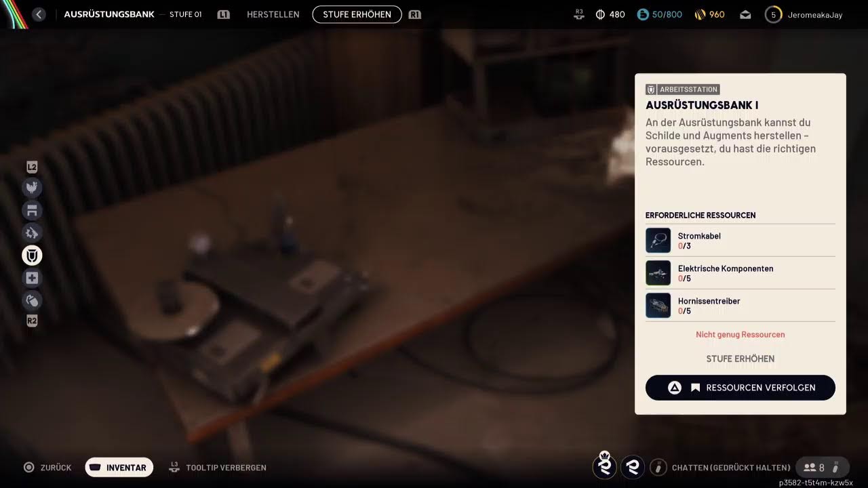The height and width of the screenshot is (488, 868).
Task: Click the Ausrüstungsbank header title
Action: click(109, 14)
